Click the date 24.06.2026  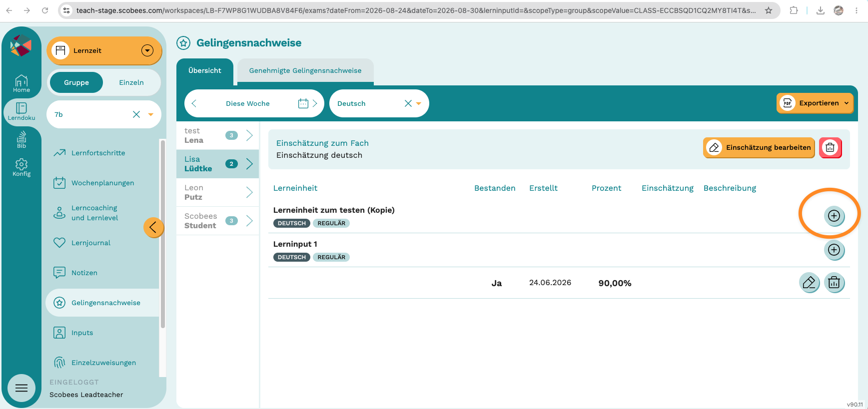click(550, 283)
